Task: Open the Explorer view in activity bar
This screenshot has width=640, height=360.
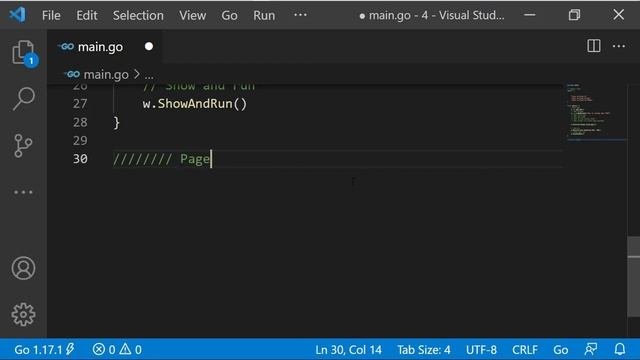Action: coord(23,53)
